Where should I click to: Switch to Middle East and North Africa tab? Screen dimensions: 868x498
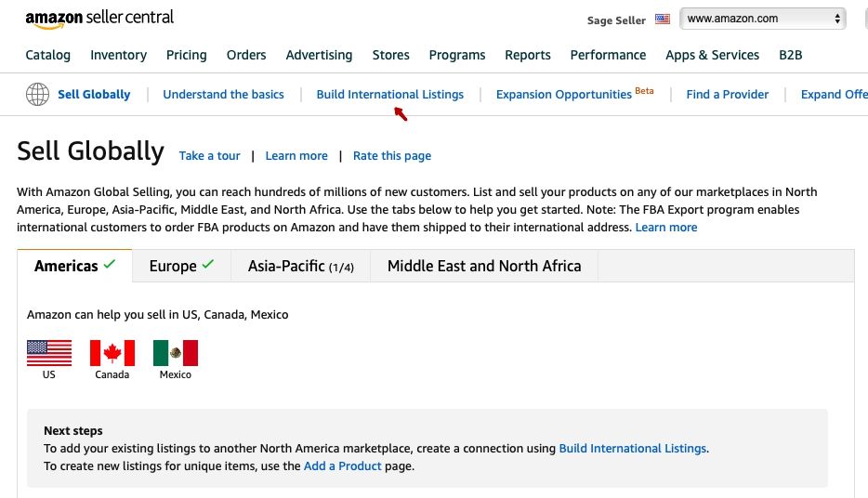click(x=484, y=266)
